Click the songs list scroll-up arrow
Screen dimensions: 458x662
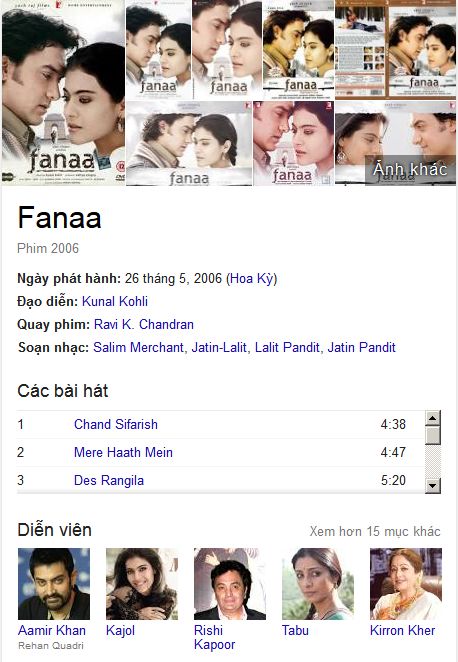point(433,418)
